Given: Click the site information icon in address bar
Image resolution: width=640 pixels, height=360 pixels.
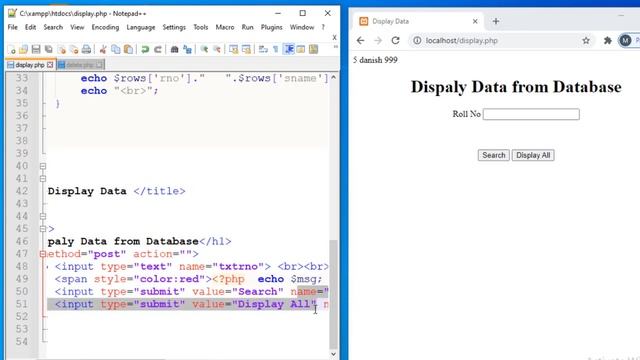Looking at the screenshot, I should click(x=417, y=40).
